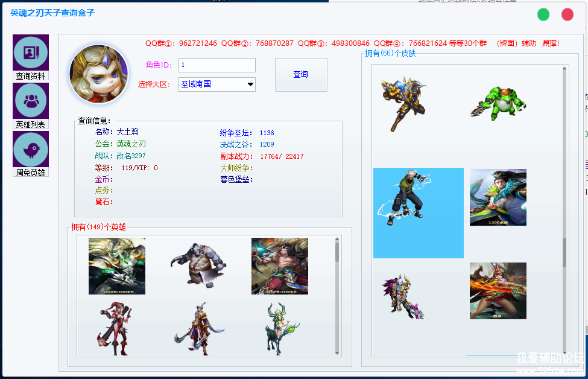The width and height of the screenshot is (588, 379).
Task: Click the 等级 value 119/VIP: 0
Action: pos(139,168)
